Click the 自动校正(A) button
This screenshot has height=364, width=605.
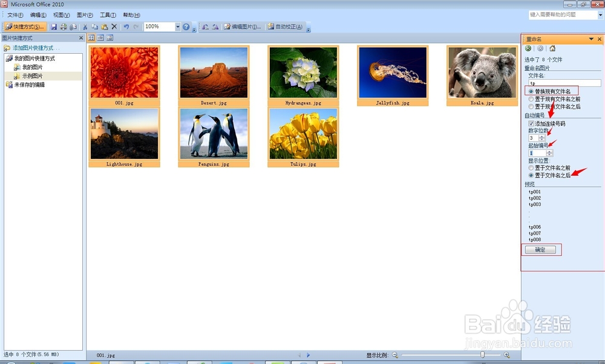click(285, 27)
